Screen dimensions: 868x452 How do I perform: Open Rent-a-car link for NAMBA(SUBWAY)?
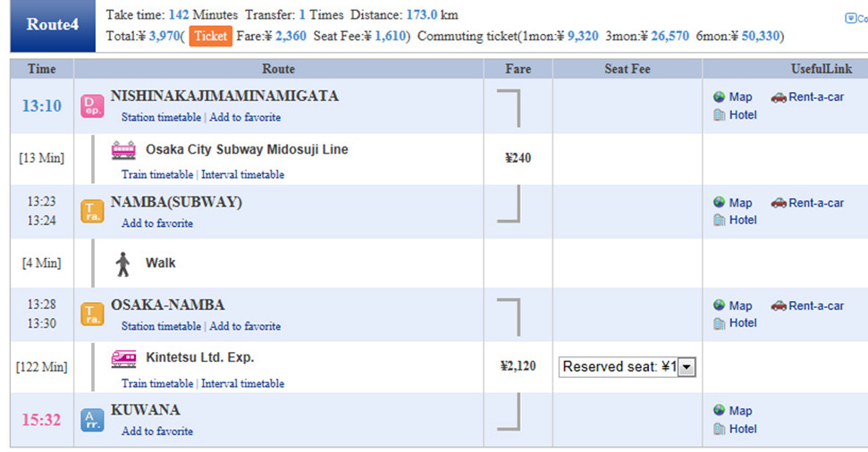[816, 203]
